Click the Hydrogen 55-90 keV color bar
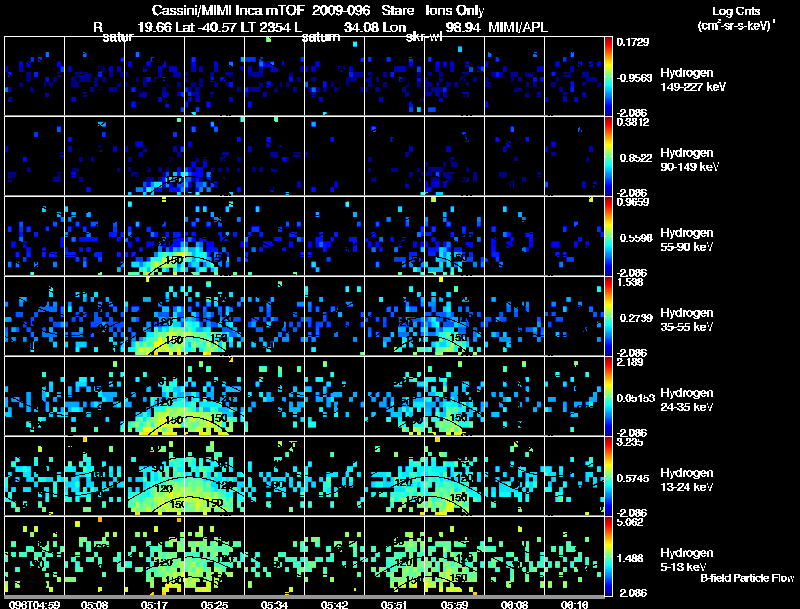 pyautogui.click(x=608, y=236)
